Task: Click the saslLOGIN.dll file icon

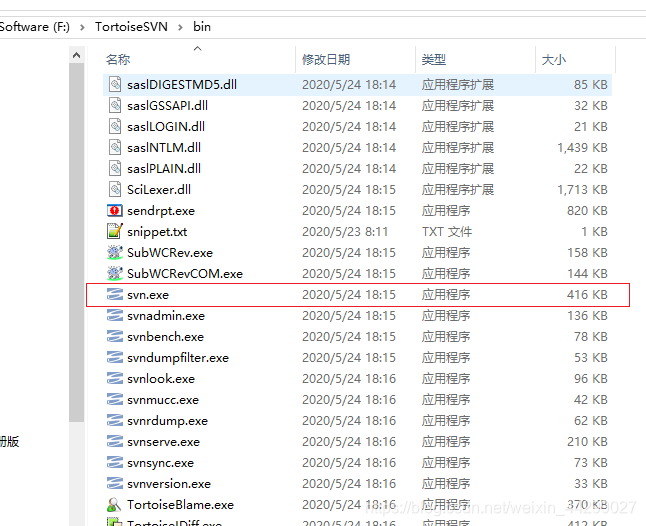Action: (115, 126)
